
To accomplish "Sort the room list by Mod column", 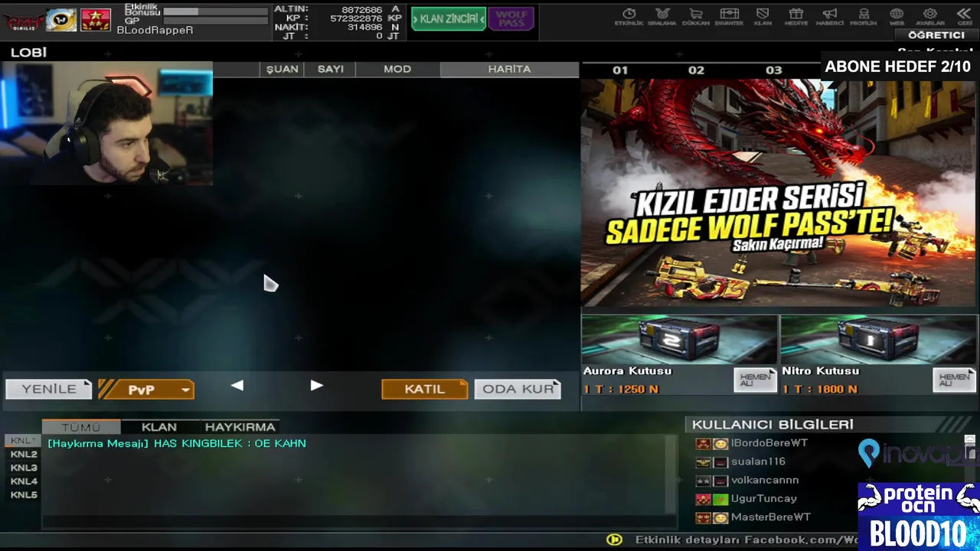I will coord(397,69).
